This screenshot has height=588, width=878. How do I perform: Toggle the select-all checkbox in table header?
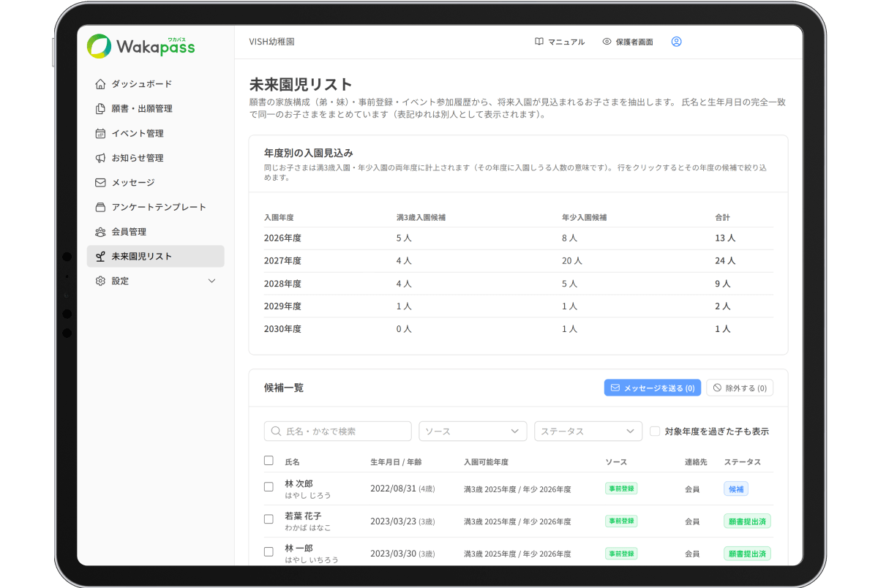point(269,461)
